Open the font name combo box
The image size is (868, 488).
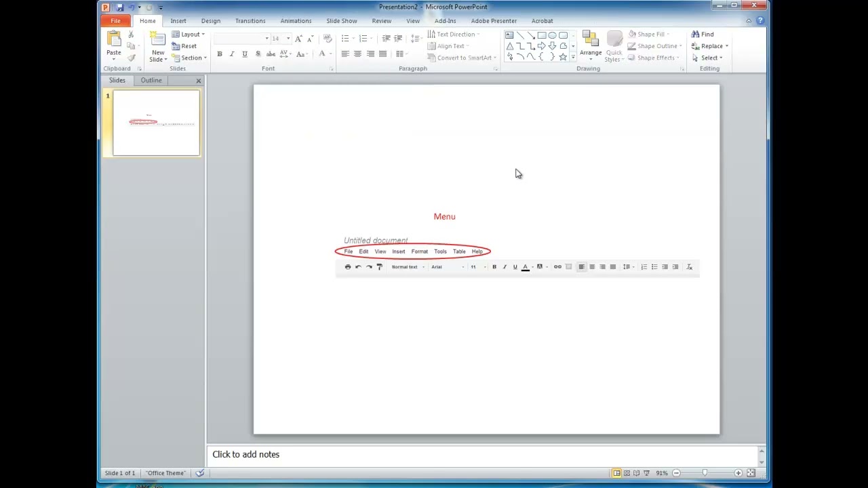pyautogui.click(x=242, y=39)
